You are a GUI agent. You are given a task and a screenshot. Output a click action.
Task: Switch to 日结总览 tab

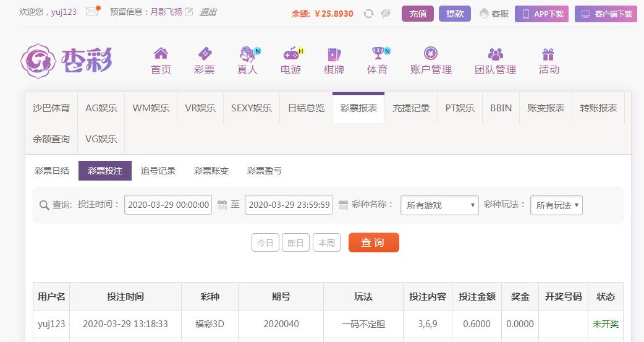click(x=306, y=108)
